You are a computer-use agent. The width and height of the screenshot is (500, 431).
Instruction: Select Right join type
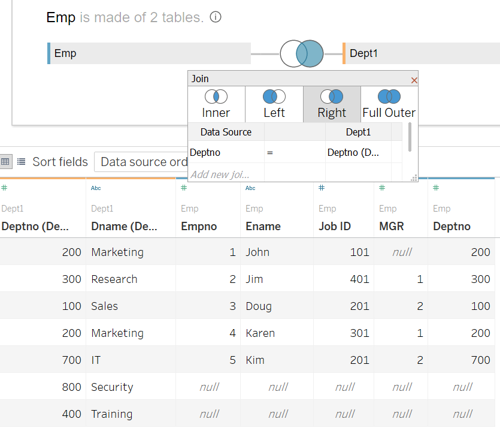point(332,104)
